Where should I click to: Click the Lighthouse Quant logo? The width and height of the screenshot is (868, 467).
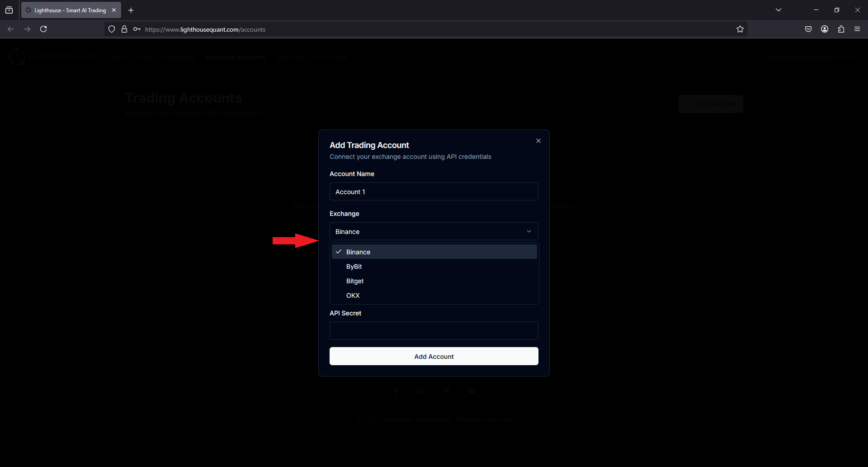pos(52,57)
